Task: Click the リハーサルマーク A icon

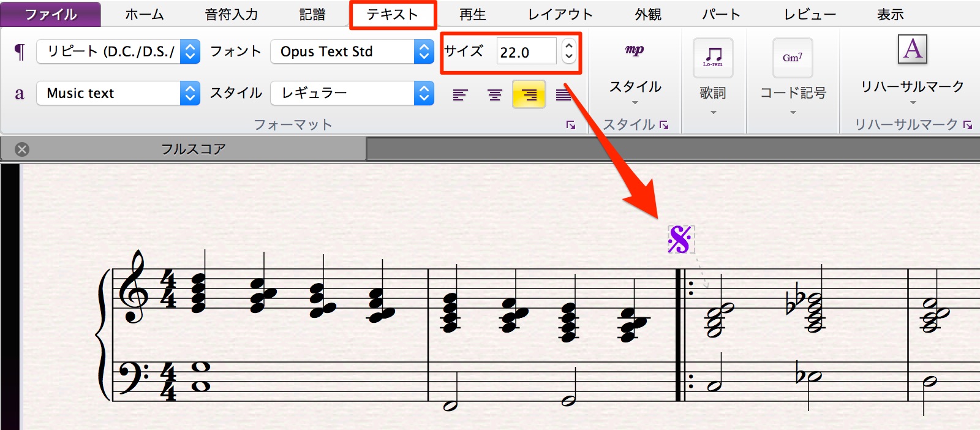Action: [x=913, y=49]
